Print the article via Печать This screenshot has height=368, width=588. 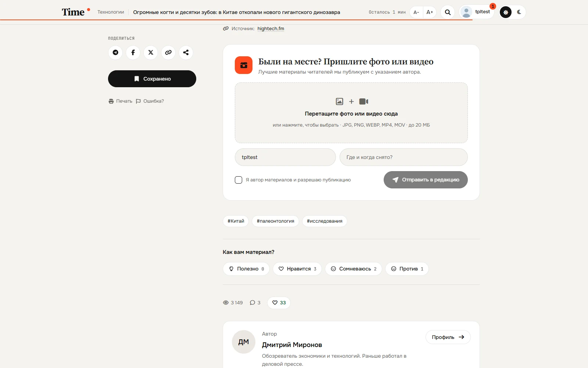(121, 101)
